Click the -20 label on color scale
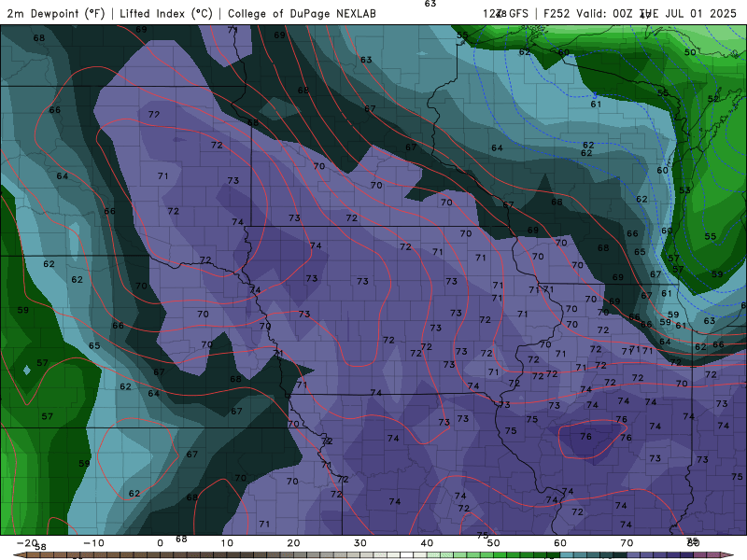This screenshot has width=747, height=560. point(27,543)
